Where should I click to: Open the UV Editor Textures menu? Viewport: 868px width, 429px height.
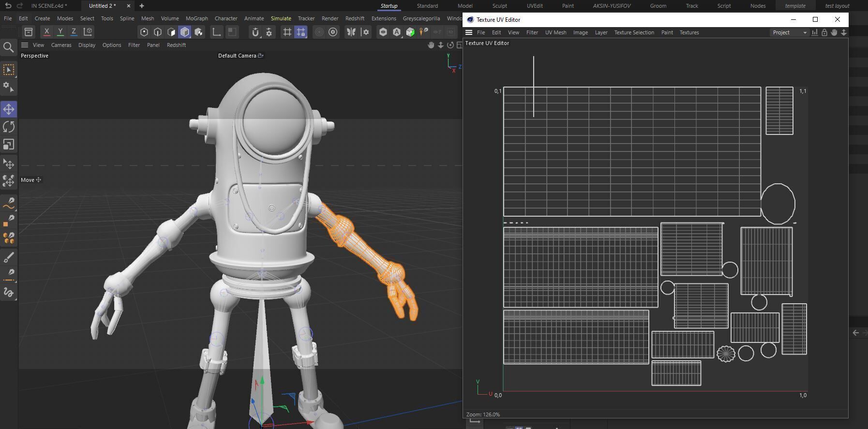(x=689, y=32)
